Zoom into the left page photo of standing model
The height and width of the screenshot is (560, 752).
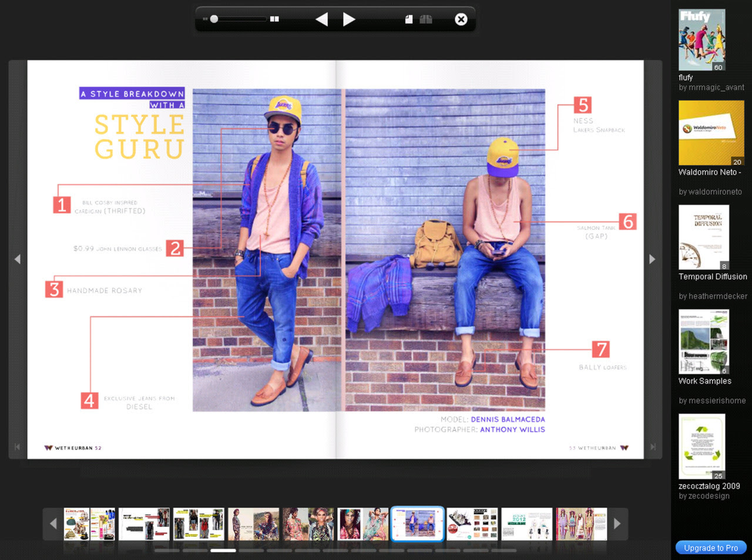click(267, 250)
